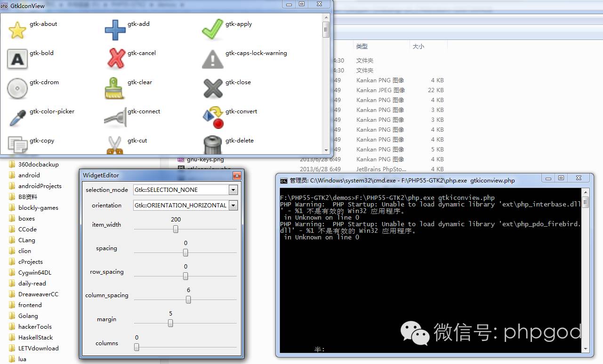The width and height of the screenshot is (603, 364).
Task: Select the gtk-clear brush icon
Action: (x=115, y=88)
